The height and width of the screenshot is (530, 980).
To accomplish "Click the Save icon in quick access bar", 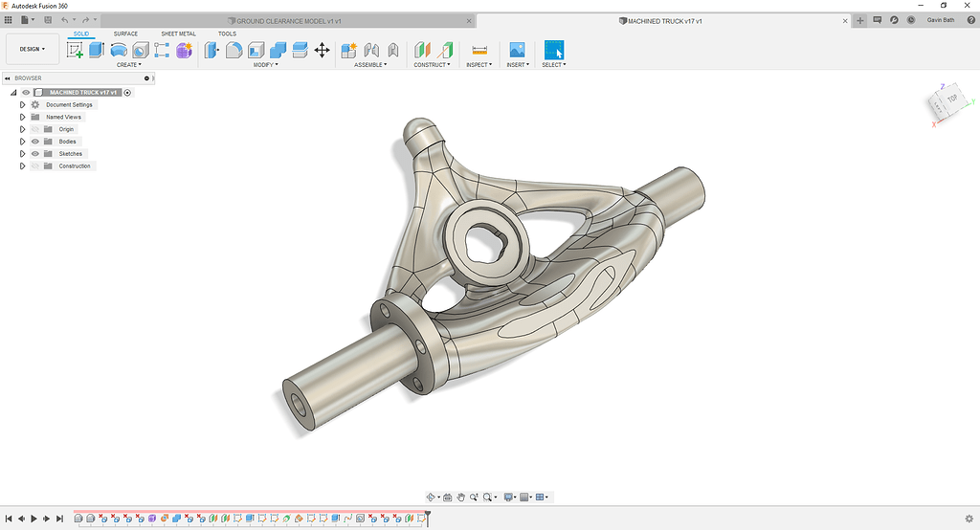I will (48, 20).
